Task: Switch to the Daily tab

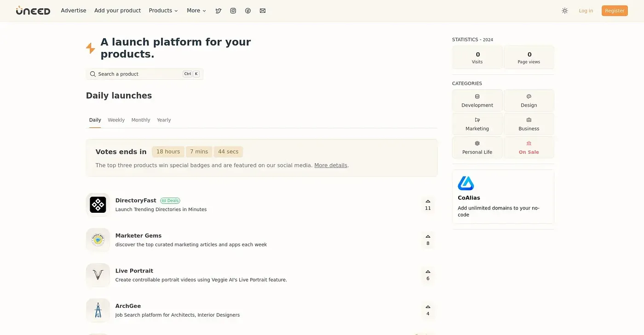Action: click(95, 120)
